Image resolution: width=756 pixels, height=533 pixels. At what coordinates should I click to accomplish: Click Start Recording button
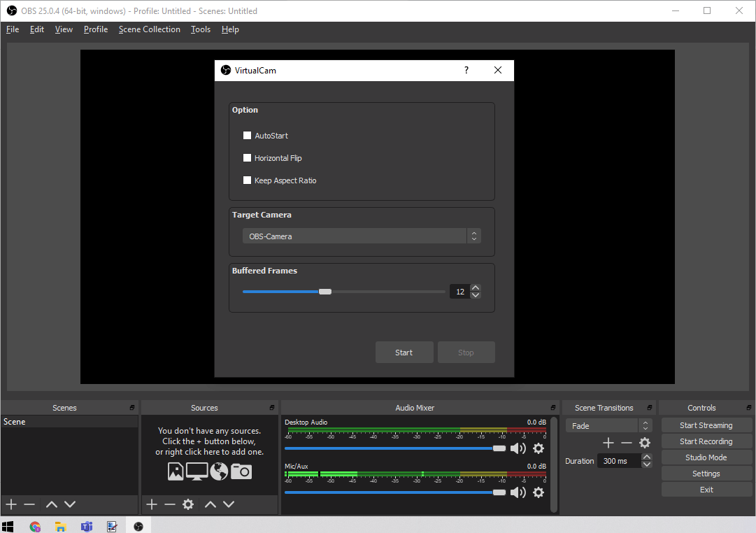706,441
